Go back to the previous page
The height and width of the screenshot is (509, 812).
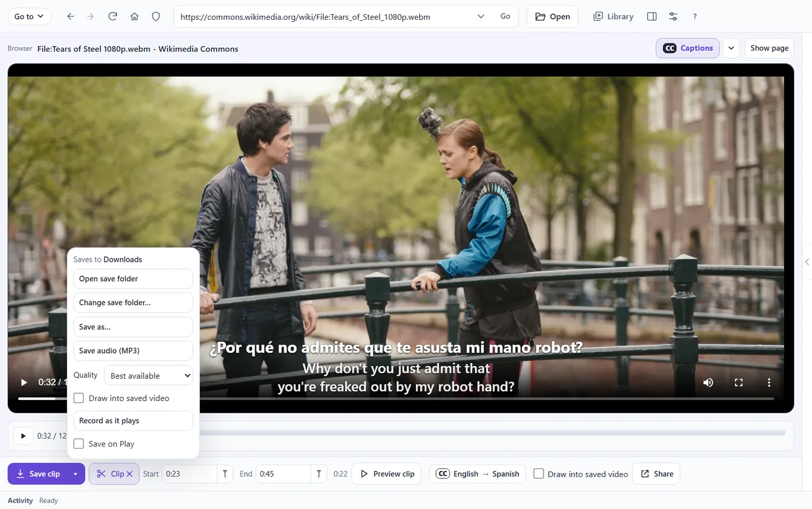[71, 16]
